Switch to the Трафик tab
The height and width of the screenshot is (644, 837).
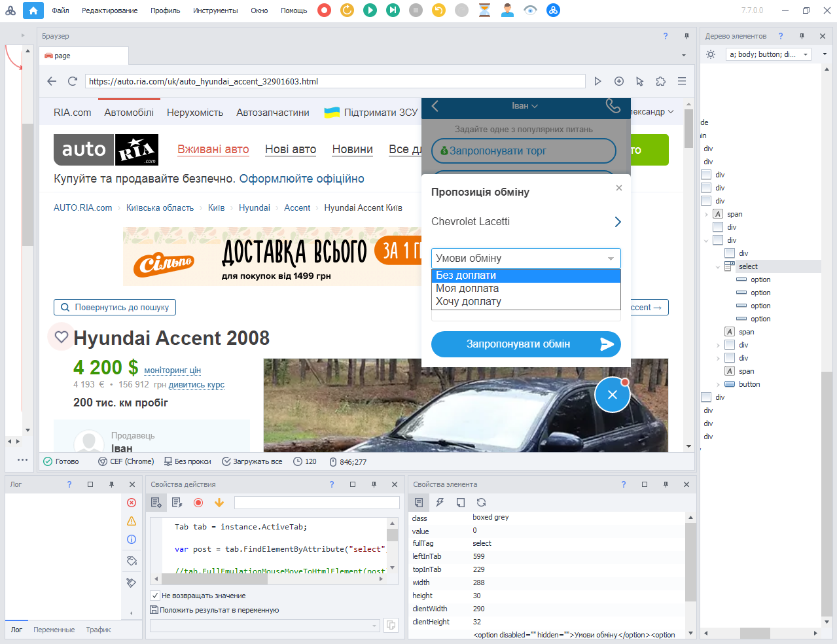coord(98,630)
